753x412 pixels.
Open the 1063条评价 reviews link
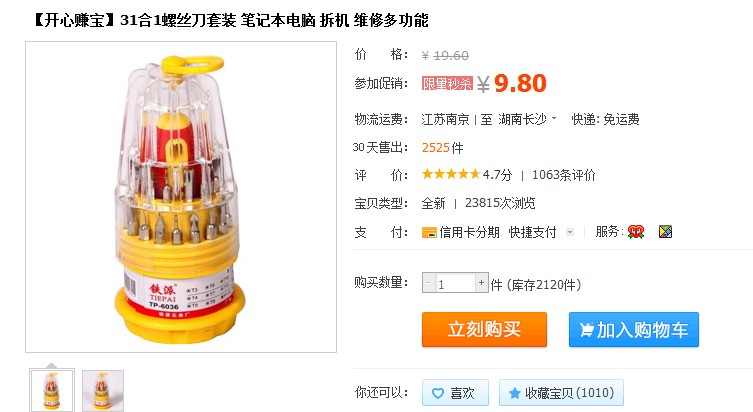563,175
